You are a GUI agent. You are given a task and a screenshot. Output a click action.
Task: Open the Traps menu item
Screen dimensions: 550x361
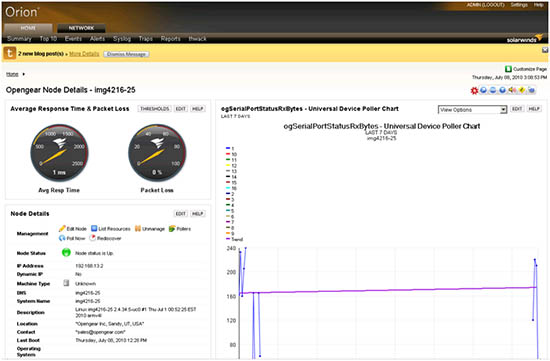[x=146, y=39]
